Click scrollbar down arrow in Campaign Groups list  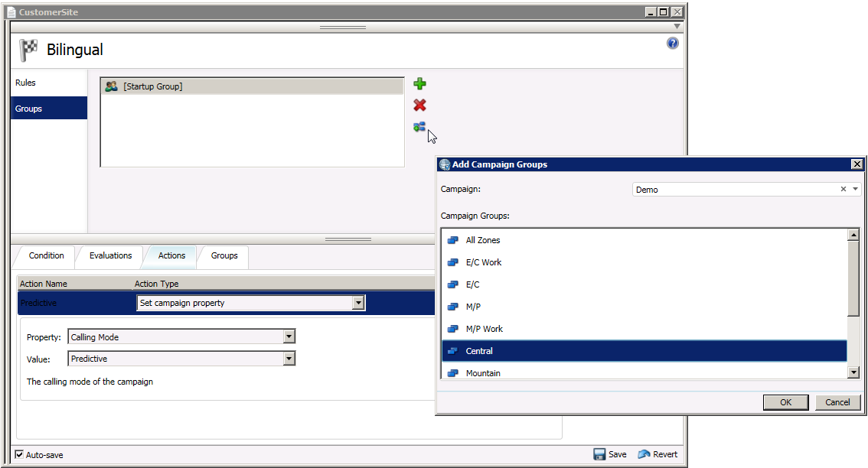pos(853,372)
